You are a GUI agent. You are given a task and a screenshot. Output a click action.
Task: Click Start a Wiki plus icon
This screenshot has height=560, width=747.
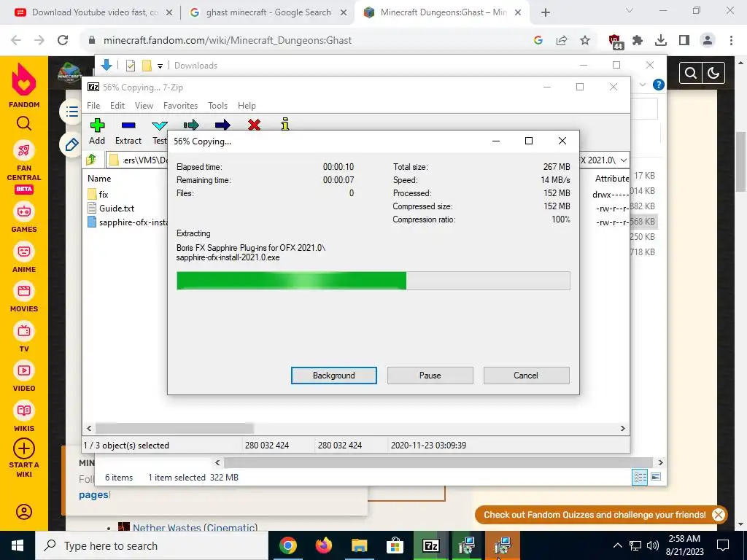[24, 448]
